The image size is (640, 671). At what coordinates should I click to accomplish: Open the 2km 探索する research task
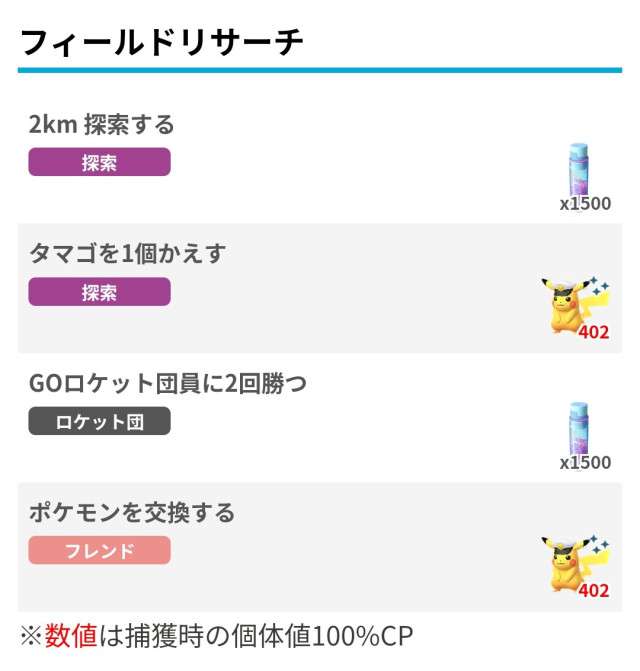(102, 125)
